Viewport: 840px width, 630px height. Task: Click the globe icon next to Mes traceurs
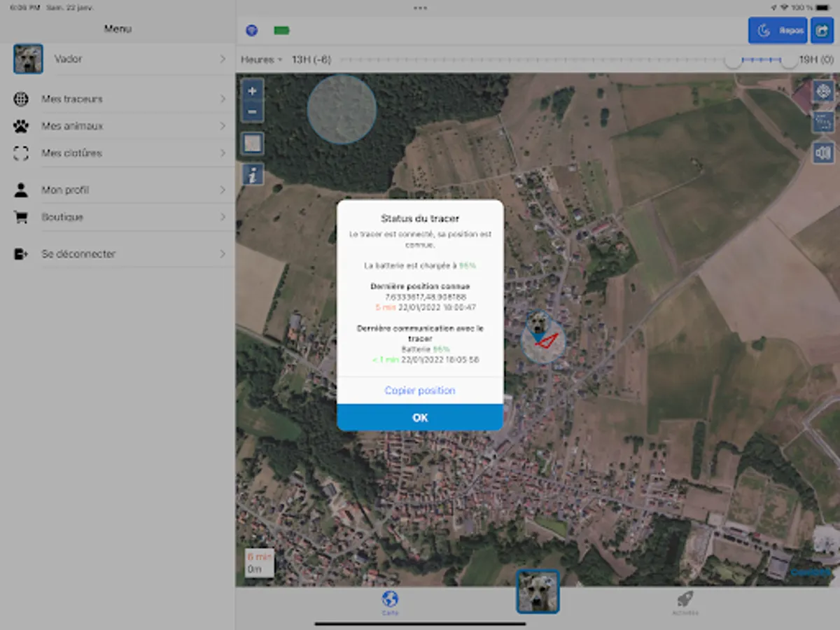(x=21, y=99)
